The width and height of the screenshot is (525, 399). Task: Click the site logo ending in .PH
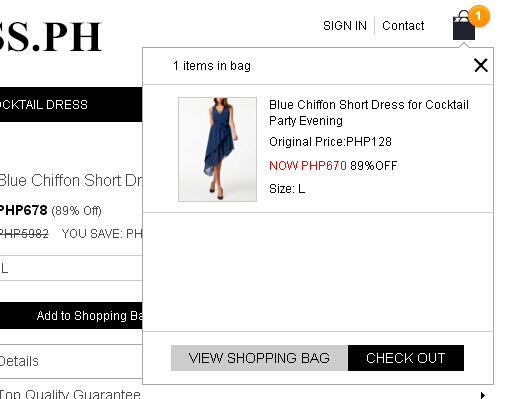(x=50, y=36)
